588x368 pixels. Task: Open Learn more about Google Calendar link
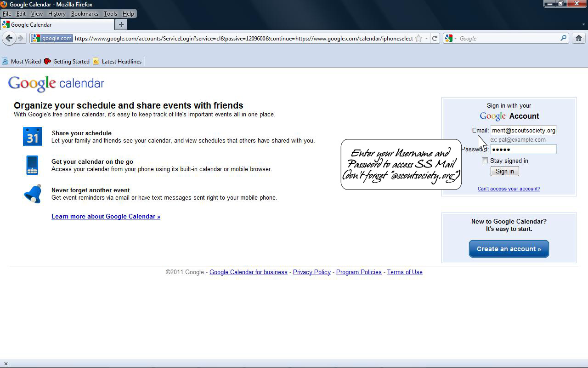point(106,216)
